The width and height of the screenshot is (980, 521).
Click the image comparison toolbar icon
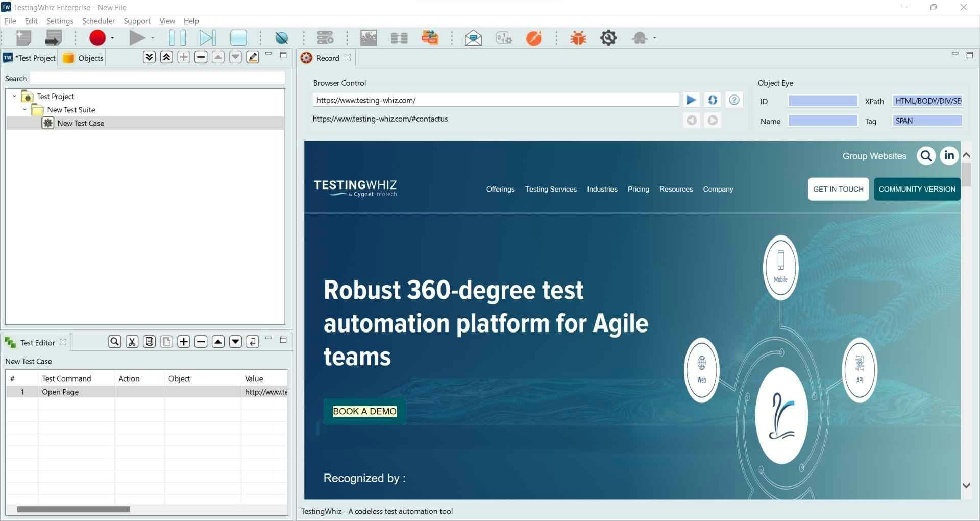coord(369,38)
